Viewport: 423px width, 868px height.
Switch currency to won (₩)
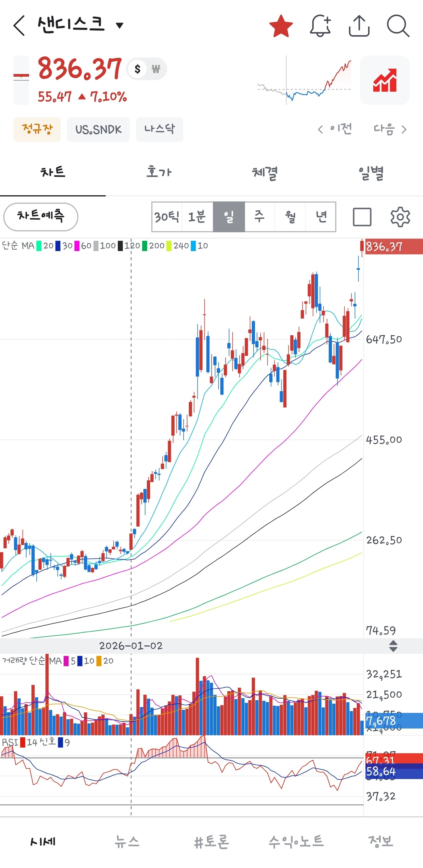[x=156, y=69]
